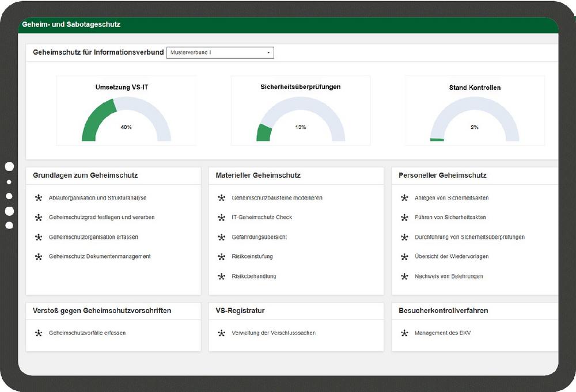Image resolution: width=576 pixels, height=392 pixels.
Task: Click the Stand Kontrollen gauge chart
Action: tap(475, 119)
